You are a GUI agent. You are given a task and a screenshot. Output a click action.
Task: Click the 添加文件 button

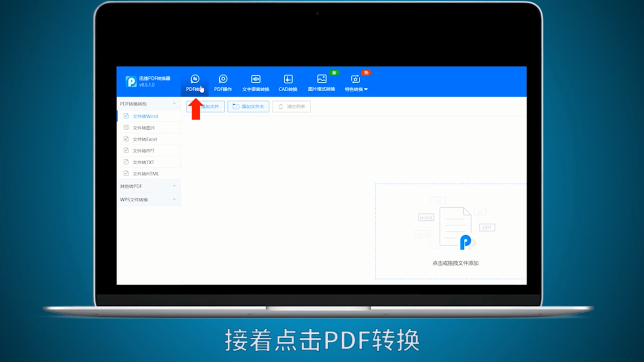pyautogui.click(x=205, y=106)
